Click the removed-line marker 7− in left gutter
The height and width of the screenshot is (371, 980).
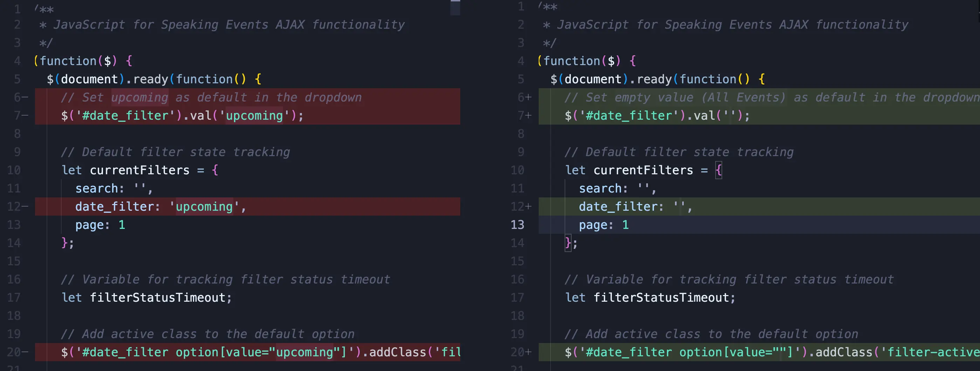(21, 115)
